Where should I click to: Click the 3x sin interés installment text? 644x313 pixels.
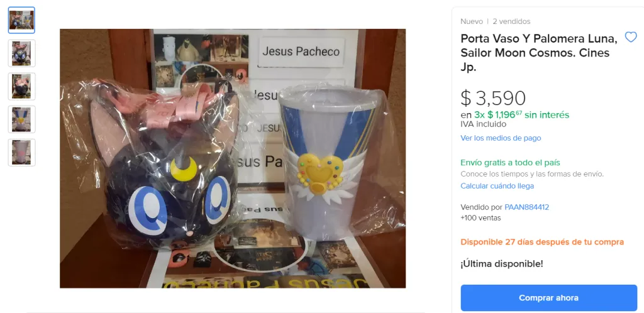coord(514,114)
